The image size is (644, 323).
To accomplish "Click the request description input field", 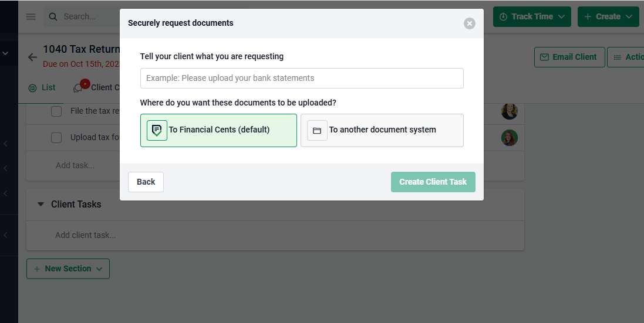I will tap(302, 79).
